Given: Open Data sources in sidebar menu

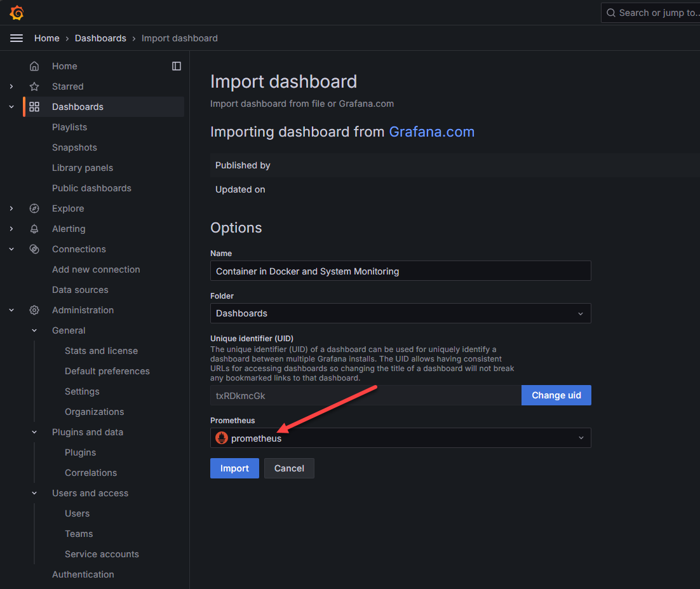Looking at the screenshot, I should click(x=80, y=290).
